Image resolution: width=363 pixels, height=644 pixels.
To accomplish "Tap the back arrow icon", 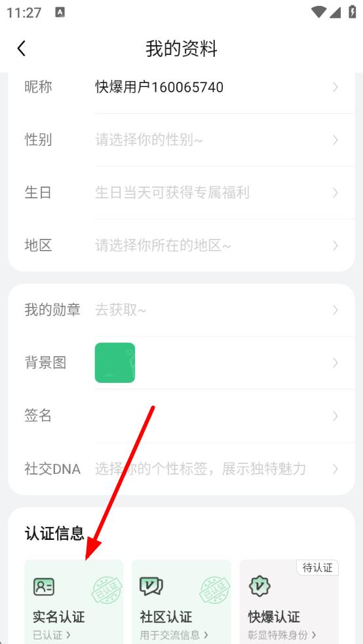I will coord(22,48).
